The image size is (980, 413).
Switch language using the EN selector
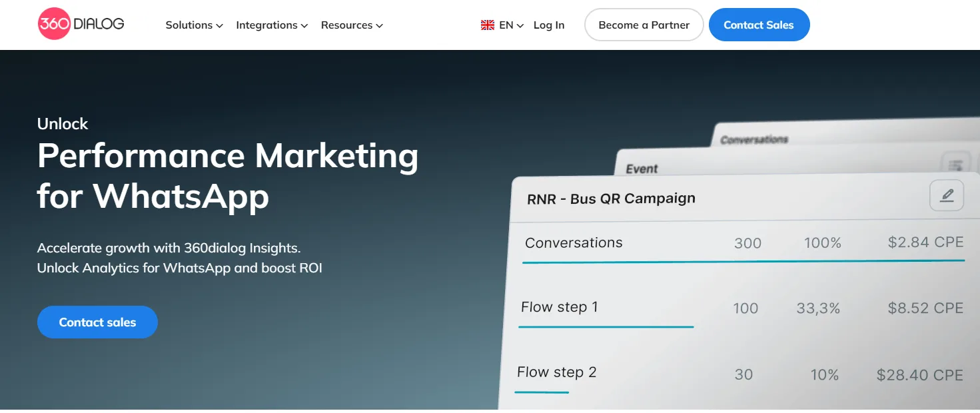[x=504, y=24]
